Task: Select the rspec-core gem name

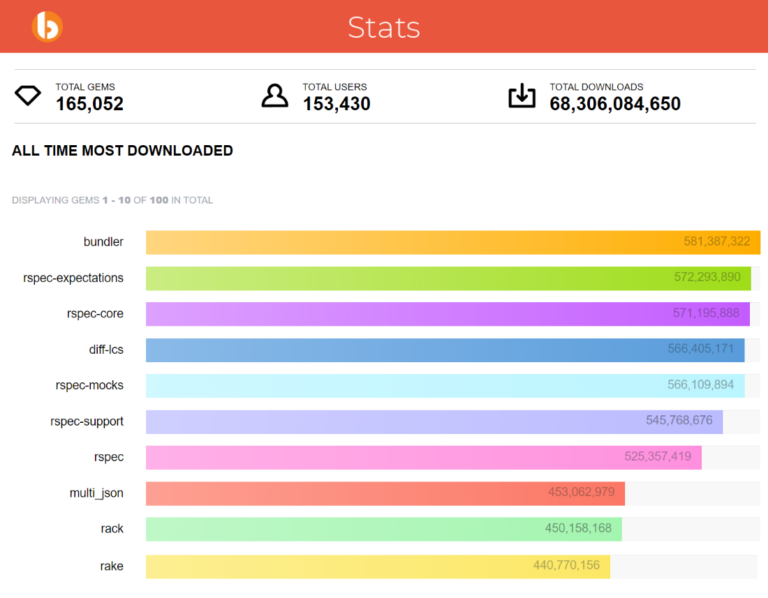Action: pos(95,314)
